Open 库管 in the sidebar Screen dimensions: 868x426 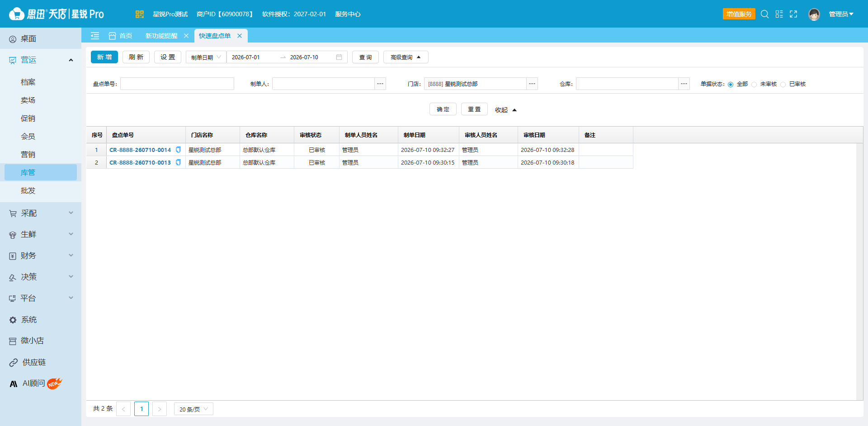click(41, 172)
